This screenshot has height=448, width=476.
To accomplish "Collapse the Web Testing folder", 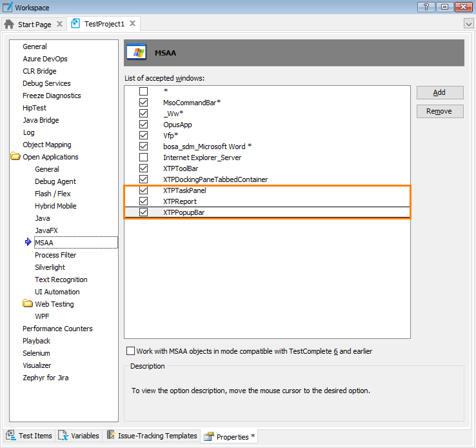I will tap(27, 304).
